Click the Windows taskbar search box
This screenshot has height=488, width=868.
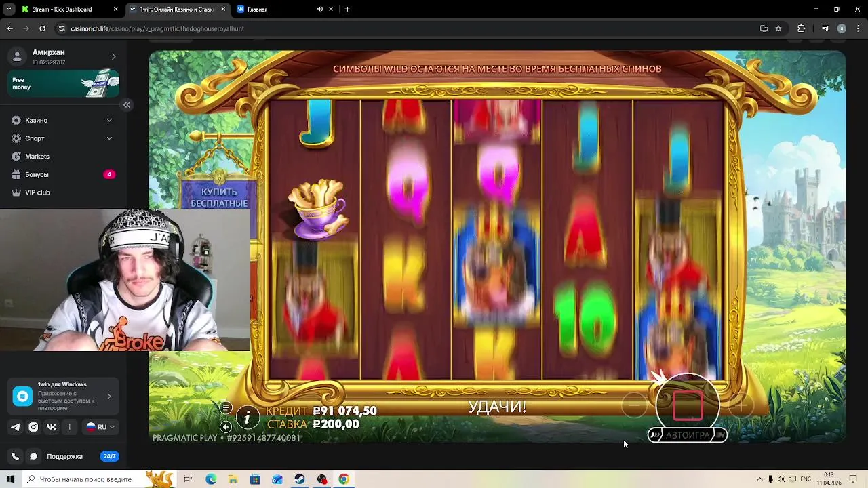98,479
